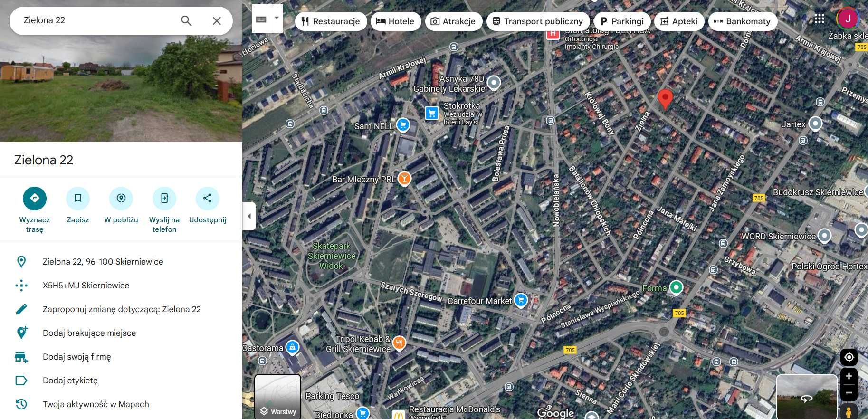Open the account avatar J
868x419 pixels.
click(x=848, y=19)
